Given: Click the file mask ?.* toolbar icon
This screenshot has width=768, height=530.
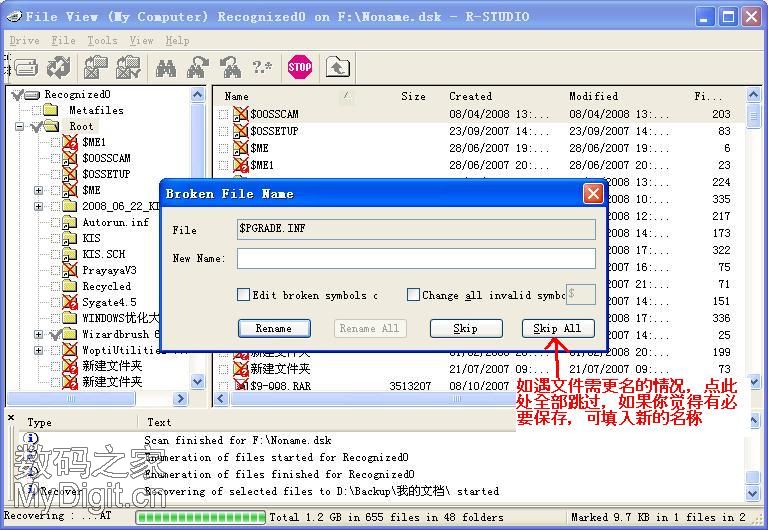Looking at the screenshot, I should pyautogui.click(x=262, y=67).
